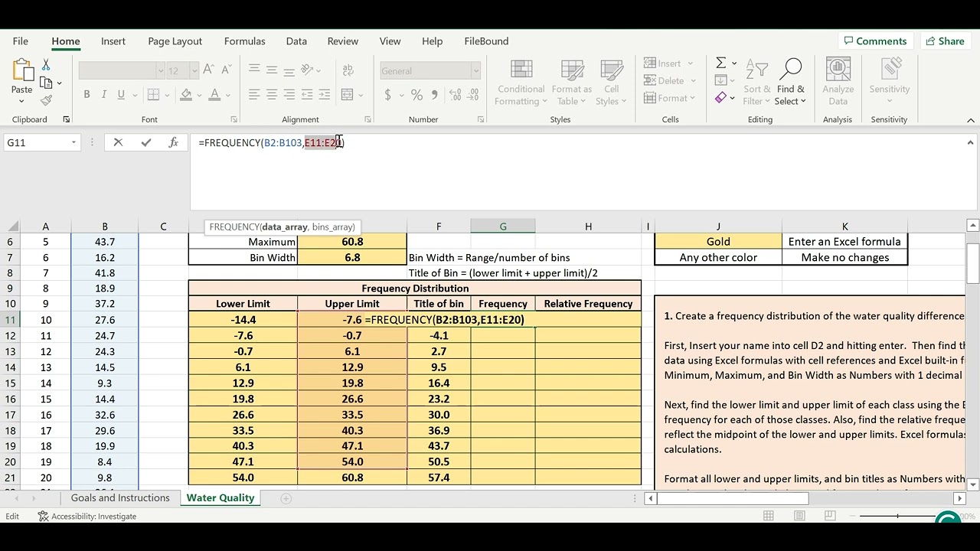Toggle Italic formatting

tap(104, 95)
